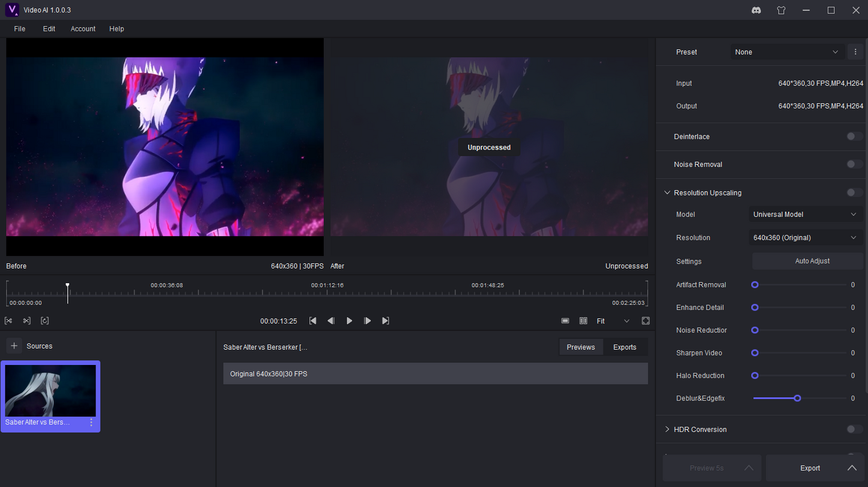Enable HDR Conversion switch
The height and width of the screenshot is (487, 868).
(x=854, y=429)
